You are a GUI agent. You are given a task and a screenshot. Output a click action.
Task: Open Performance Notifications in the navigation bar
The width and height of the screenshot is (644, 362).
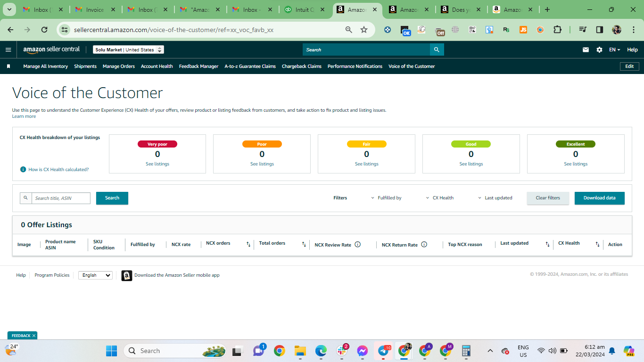(355, 66)
